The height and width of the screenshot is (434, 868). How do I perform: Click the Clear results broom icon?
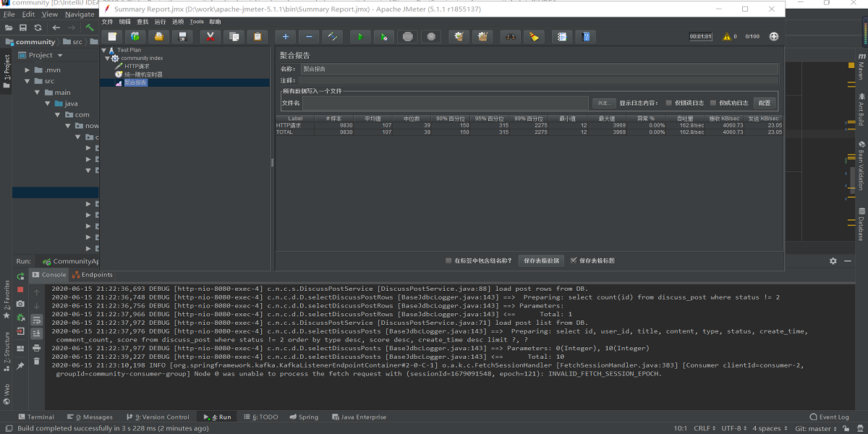(x=457, y=36)
